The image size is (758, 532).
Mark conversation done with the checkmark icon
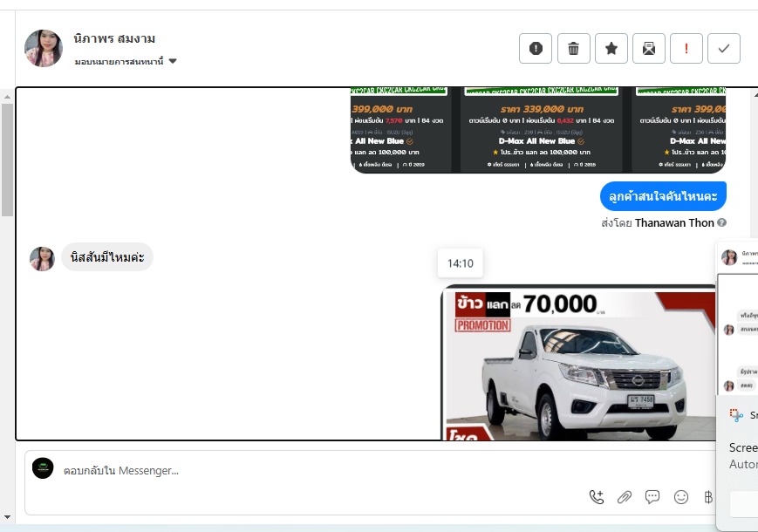[724, 48]
